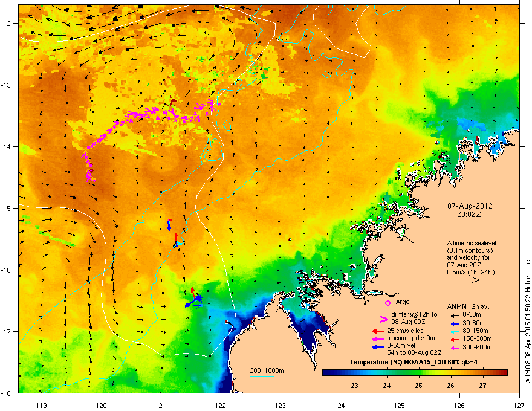
Task: Click the '25 cm/s glide' legend label
Action: coord(406,331)
